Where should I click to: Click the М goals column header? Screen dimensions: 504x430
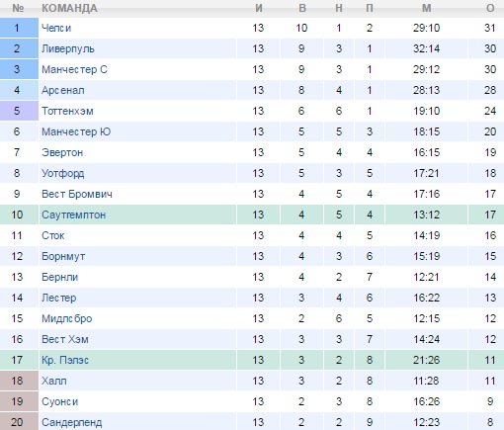(x=427, y=8)
